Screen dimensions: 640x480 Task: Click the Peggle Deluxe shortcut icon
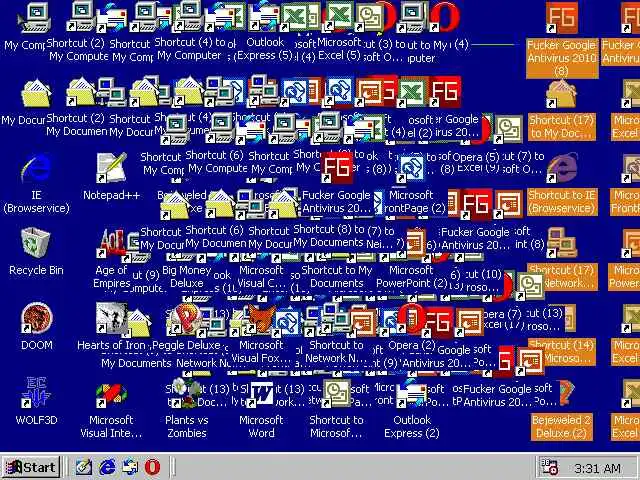tap(186, 318)
